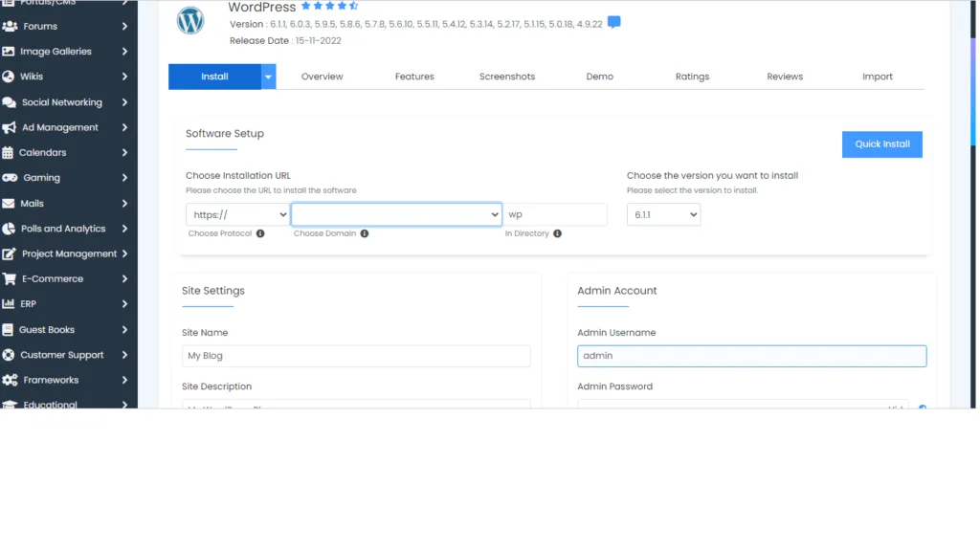Click the blue Install button
980x551 pixels.
(x=214, y=77)
